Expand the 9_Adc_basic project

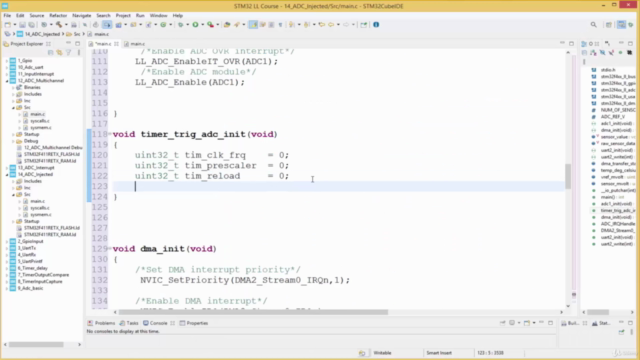point(7,288)
